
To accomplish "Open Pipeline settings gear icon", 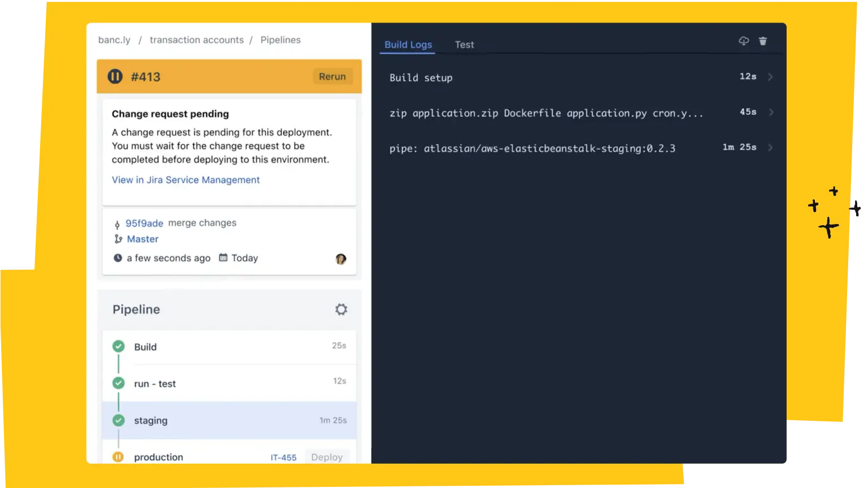I will [x=341, y=309].
